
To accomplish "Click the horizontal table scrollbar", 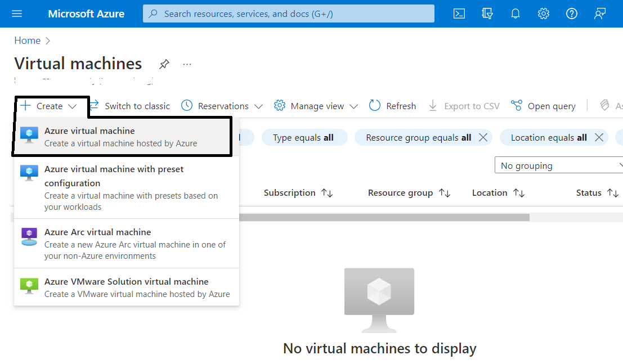I will tap(384, 217).
